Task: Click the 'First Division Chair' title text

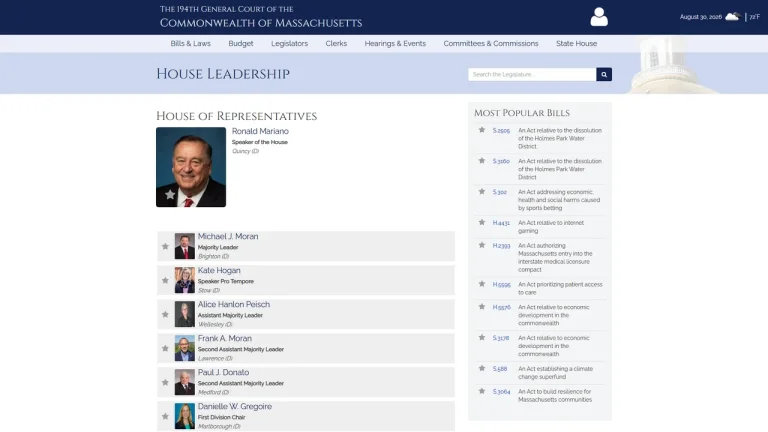Action: click(x=221, y=417)
